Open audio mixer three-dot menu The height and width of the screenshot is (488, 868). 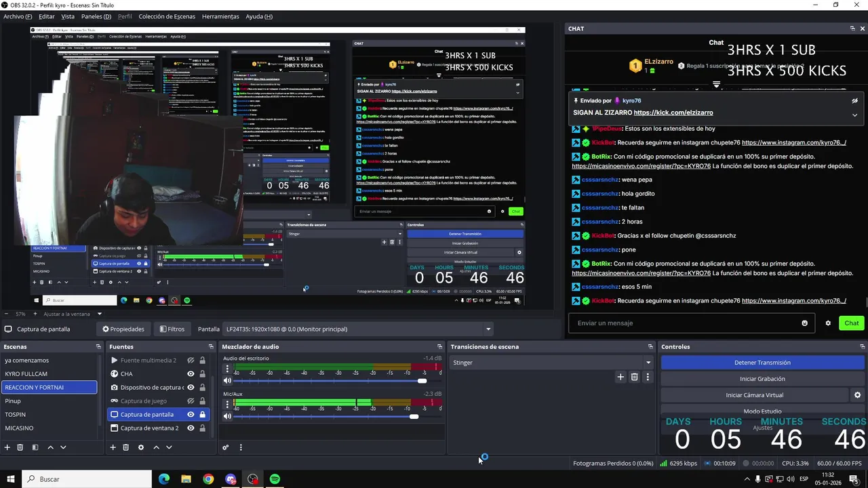click(x=241, y=447)
